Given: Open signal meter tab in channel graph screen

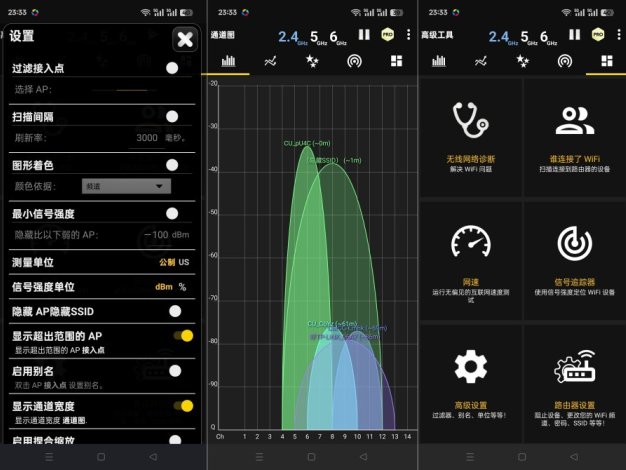Looking at the screenshot, I should (x=355, y=61).
